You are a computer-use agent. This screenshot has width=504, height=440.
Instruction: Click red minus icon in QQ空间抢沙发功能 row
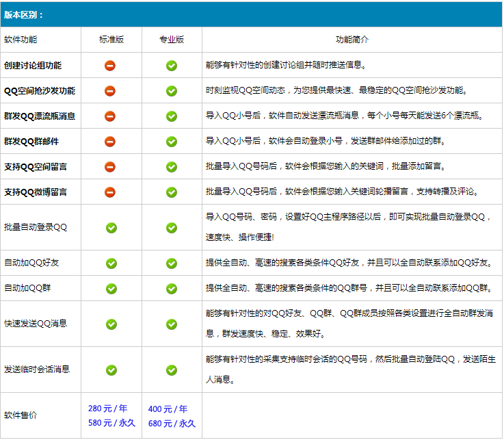coord(110,91)
